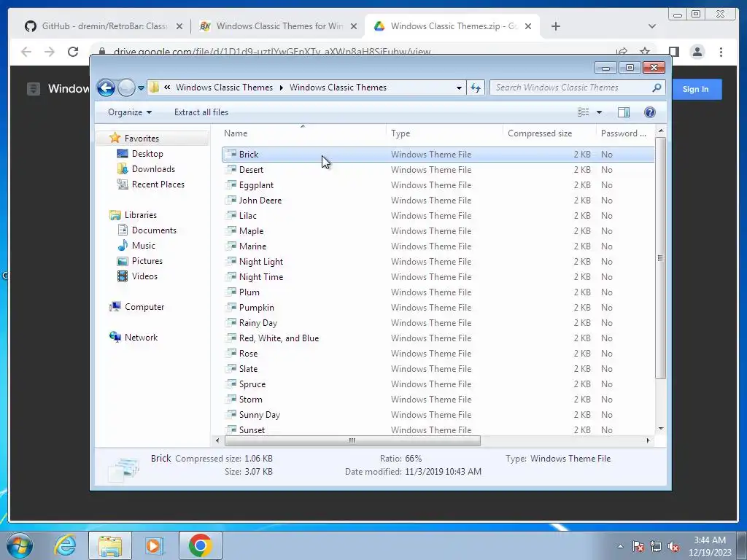747x560 pixels.
Task: Open Recent Places in the navigation pane
Action: point(158,184)
